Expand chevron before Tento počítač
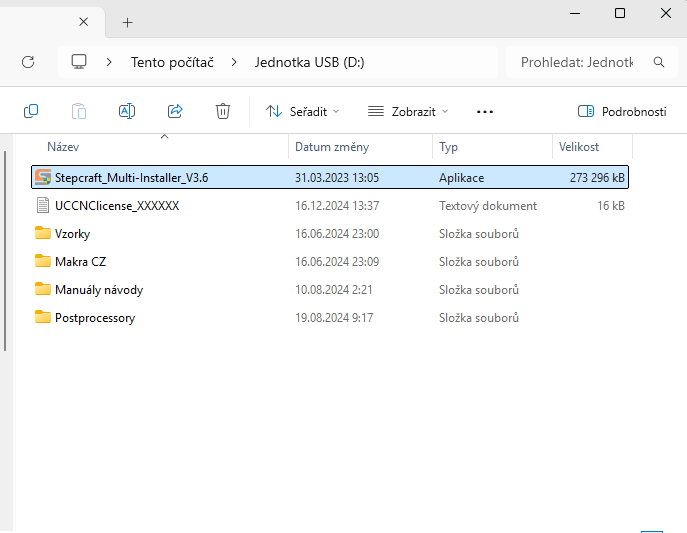This screenshot has height=533, width=687. click(109, 63)
